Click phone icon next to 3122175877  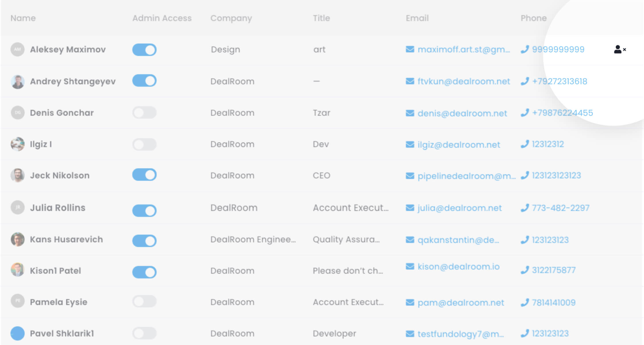525,270
